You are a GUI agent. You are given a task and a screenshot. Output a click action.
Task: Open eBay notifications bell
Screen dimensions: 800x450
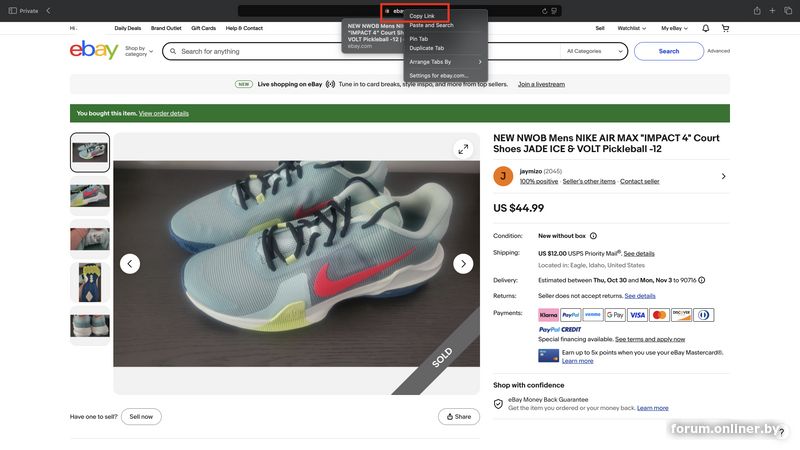click(706, 29)
